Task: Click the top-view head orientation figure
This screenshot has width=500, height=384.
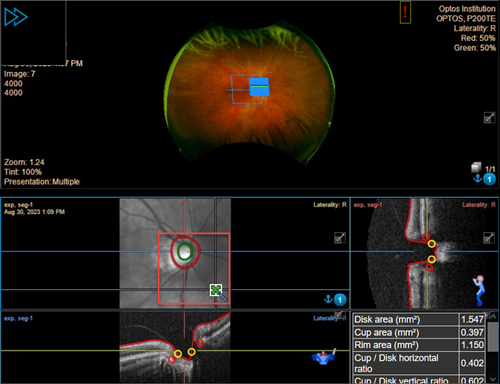Action: [324, 357]
